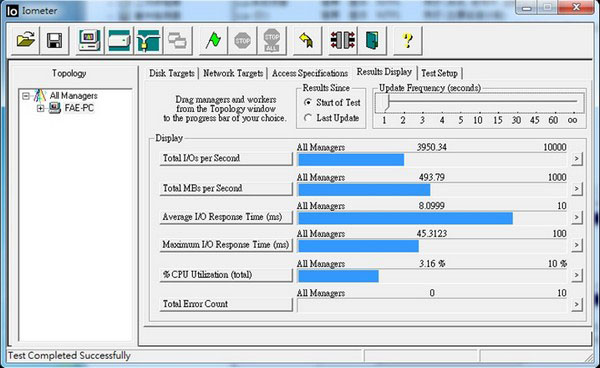Start new disk worker icon

[x=119, y=40]
